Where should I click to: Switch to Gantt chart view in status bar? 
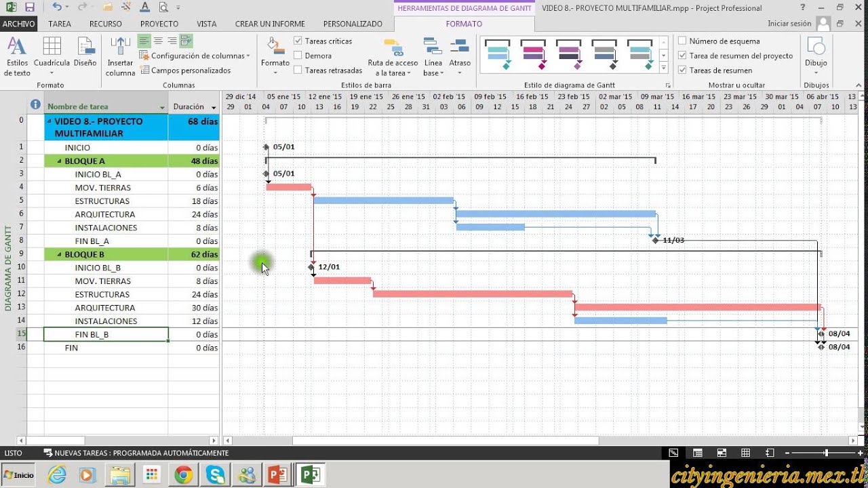[673, 453]
